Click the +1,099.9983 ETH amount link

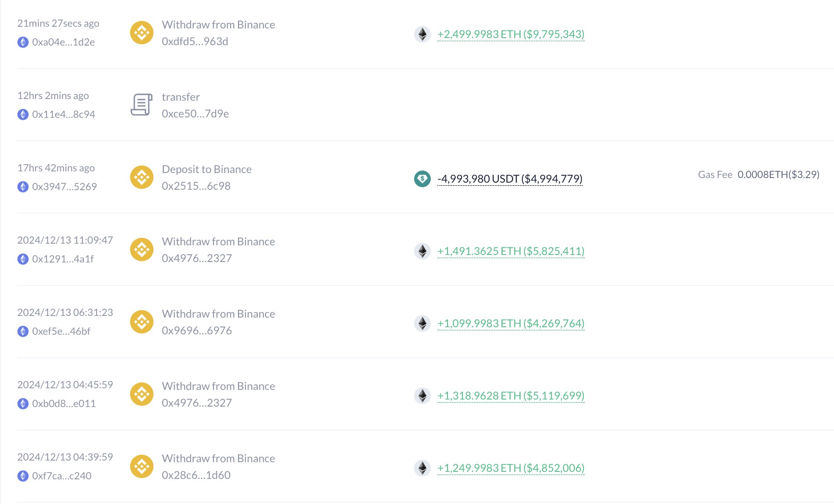tap(511, 323)
